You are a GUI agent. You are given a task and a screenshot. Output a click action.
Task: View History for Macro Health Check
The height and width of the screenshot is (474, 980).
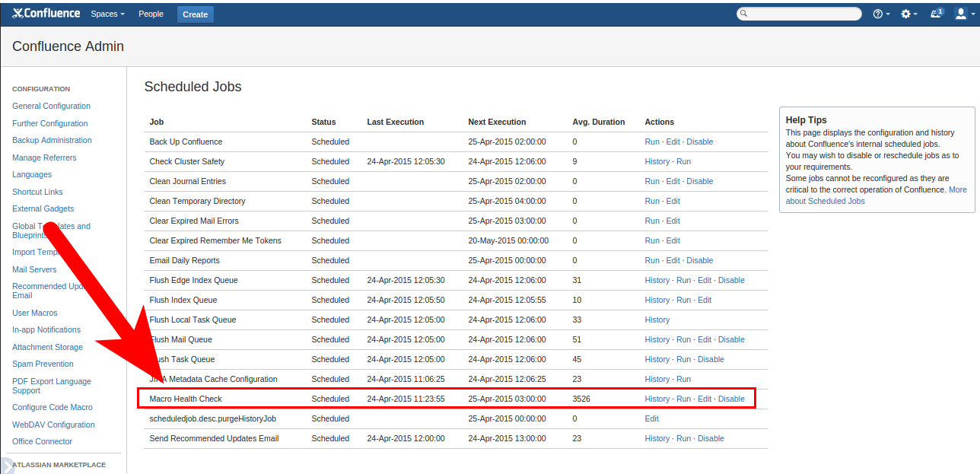point(657,399)
